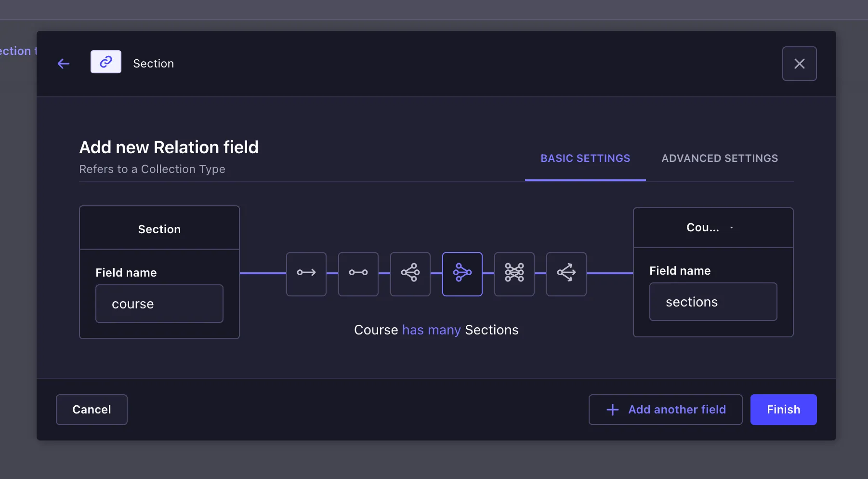868x479 pixels.
Task: Click the Add another field button
Action: coord(665,410)
